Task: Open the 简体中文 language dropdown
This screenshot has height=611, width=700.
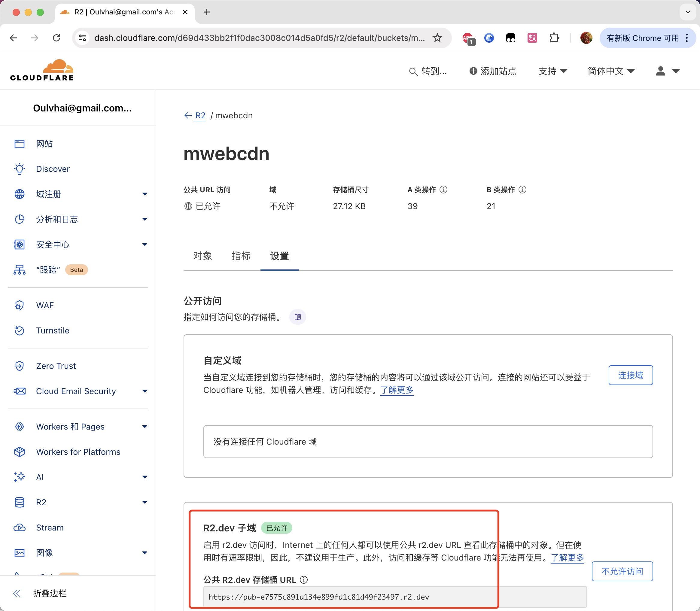Action: (611, 71)
